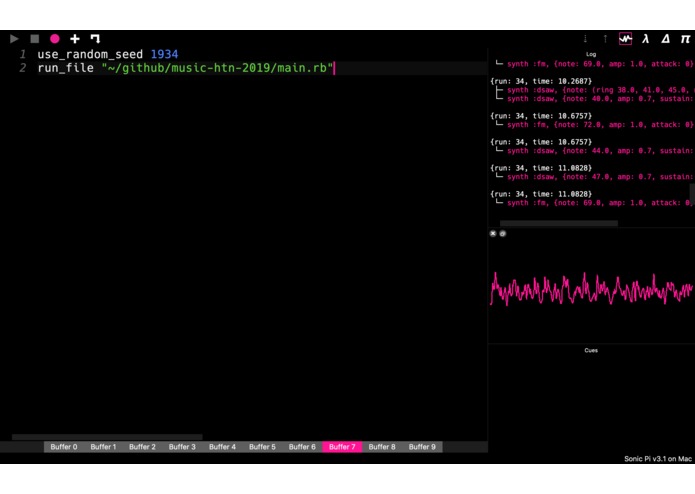Image resolution: width=695 pixels, height=494 pixels.
Task: Switch to Buffer 5 tab
Action: point(262,447)
